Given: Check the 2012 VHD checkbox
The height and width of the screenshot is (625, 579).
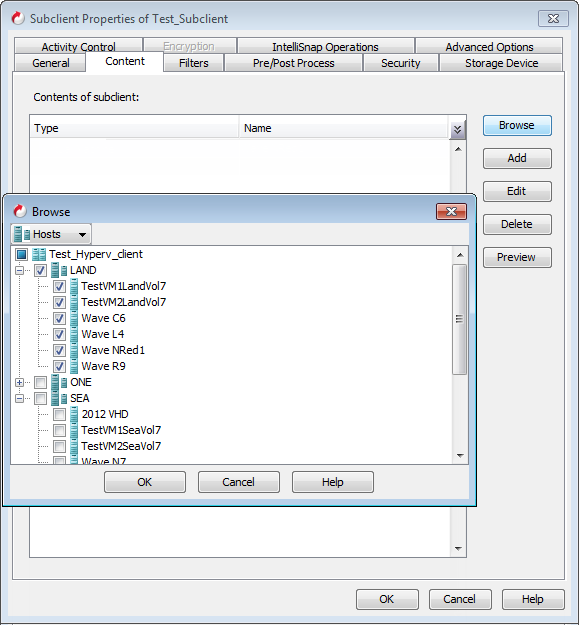Looking at the screenshot, I should pos(59,415).
